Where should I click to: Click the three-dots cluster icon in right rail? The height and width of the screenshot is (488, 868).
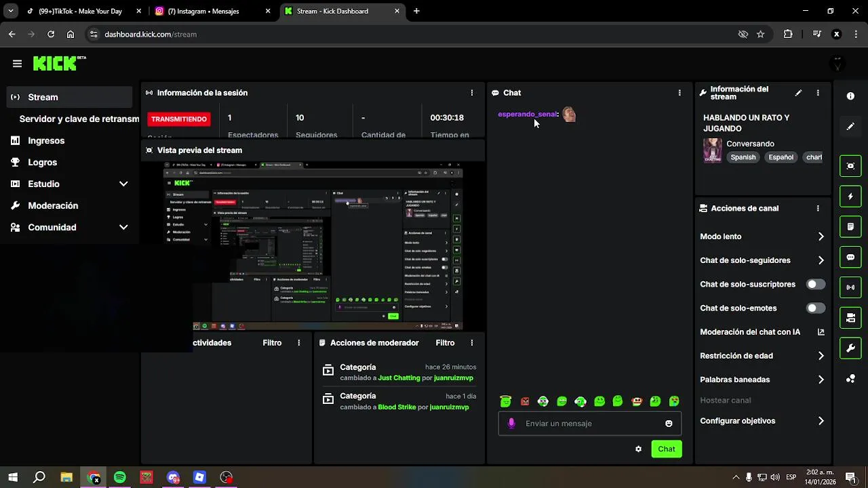click(x=850, y=379)
